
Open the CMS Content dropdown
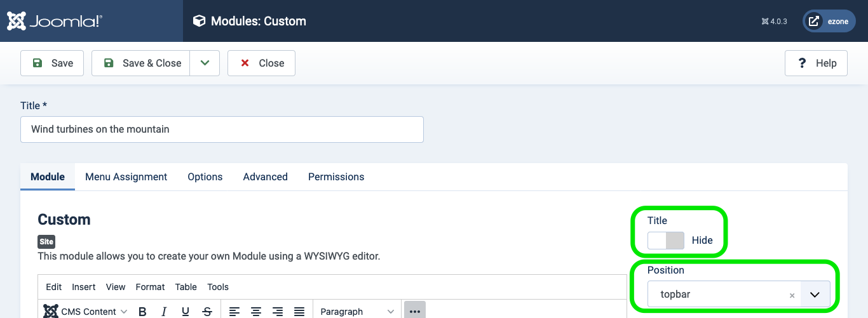click(86, 311)
